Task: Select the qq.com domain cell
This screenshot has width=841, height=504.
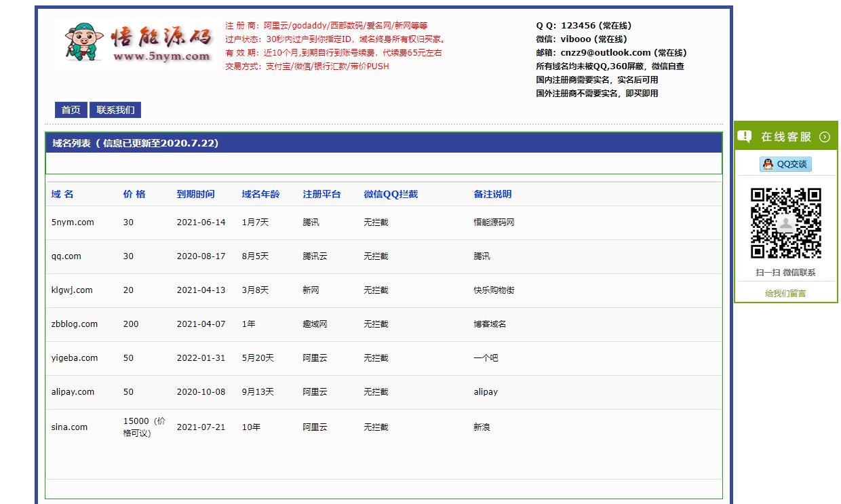Action: click(66, 256)
